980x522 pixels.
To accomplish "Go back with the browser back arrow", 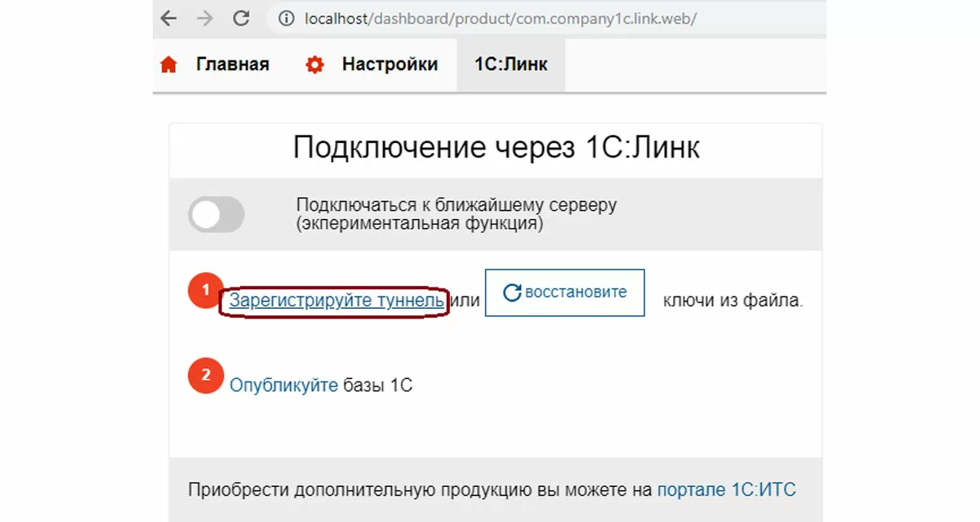I will [x=169, y=18].
